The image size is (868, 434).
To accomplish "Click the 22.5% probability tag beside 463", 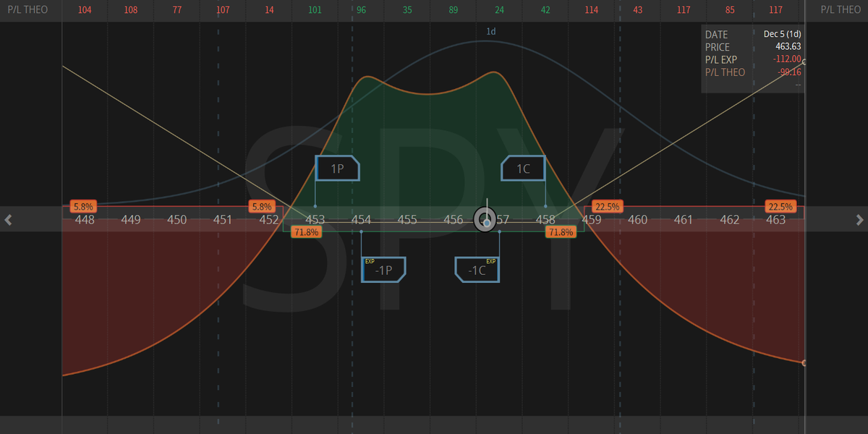I will (780, 207).
